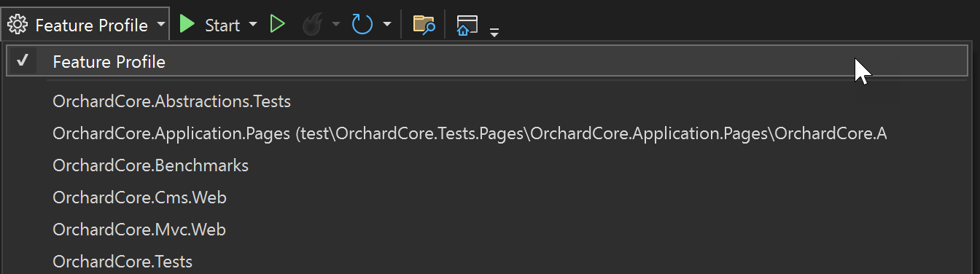Open the folder search Find in Files icon

tap(424, 25)
